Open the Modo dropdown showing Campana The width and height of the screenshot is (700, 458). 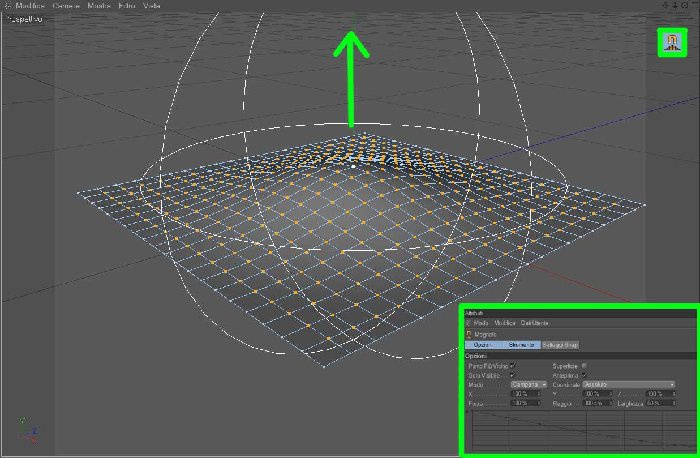click(529, 384)
